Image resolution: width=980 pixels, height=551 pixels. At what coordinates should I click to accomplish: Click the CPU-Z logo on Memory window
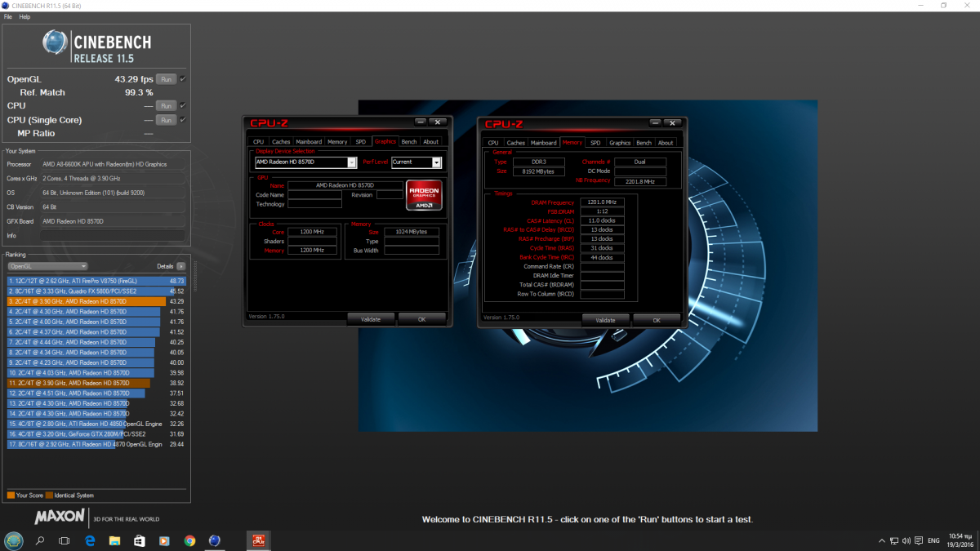pos(504,123)
